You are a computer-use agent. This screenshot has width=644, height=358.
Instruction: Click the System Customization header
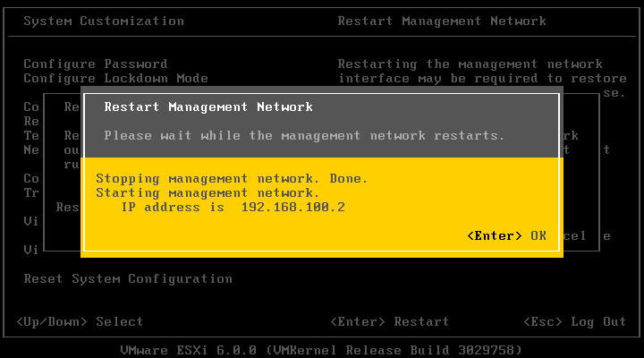click(104, 21)
